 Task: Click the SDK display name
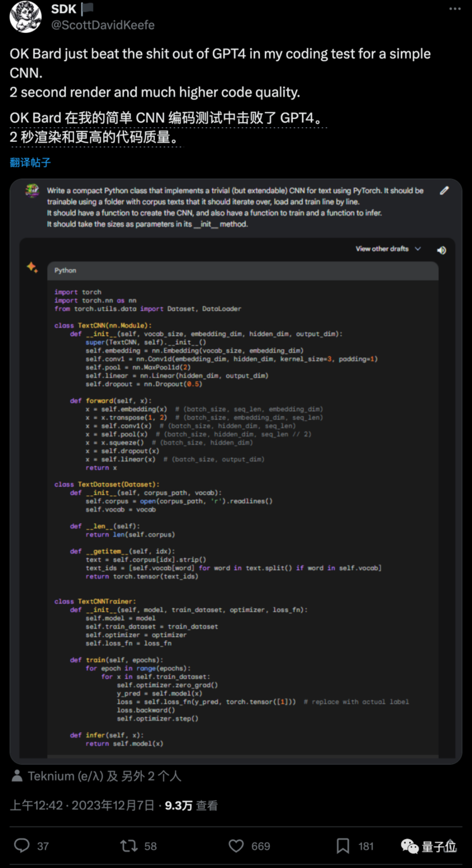(64, 9)
